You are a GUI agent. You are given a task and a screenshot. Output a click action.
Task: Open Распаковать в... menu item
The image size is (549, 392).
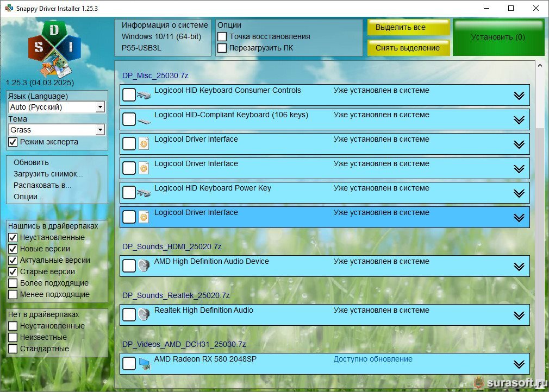(x=42, y=185)
